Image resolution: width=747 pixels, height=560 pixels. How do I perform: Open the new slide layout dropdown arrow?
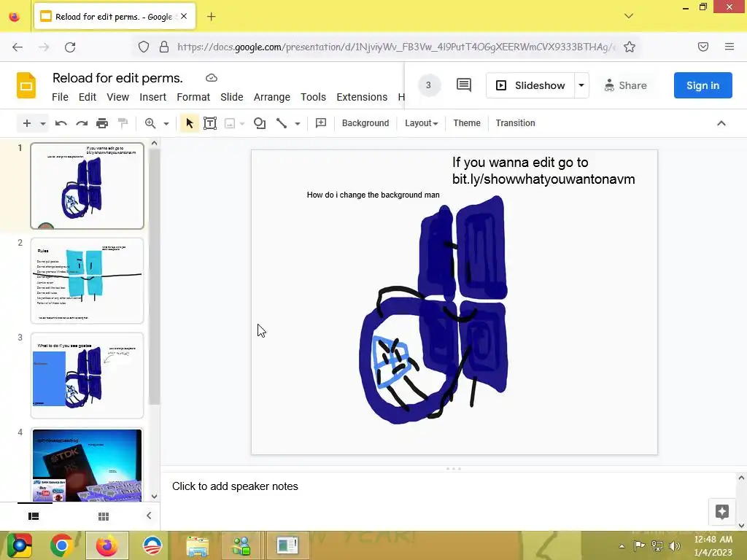point(43,124)
